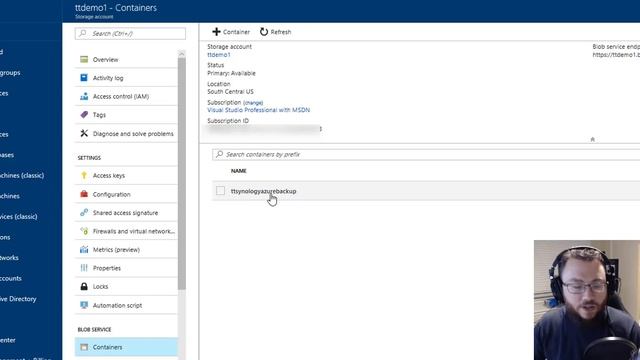Image resolution: width=640 pixels, height=360 pixels.
Task: Click the Overview icon in sidebar
Action: [x=84, y=60]
